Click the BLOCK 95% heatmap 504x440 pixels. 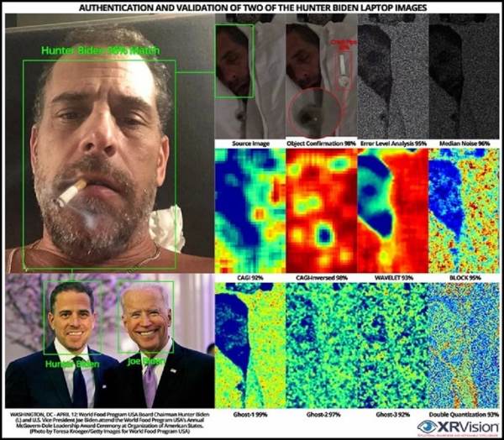(x=464, y=208)
